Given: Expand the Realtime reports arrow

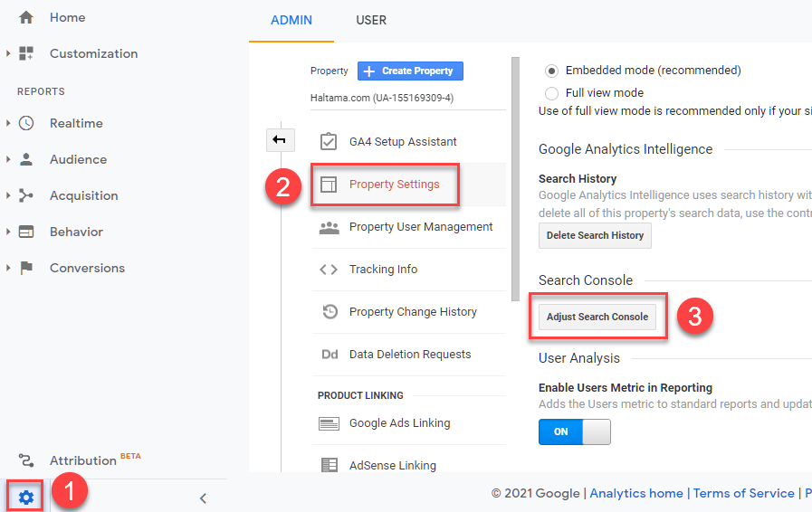Looking at the screenshot, I should [x=8, y=123].
